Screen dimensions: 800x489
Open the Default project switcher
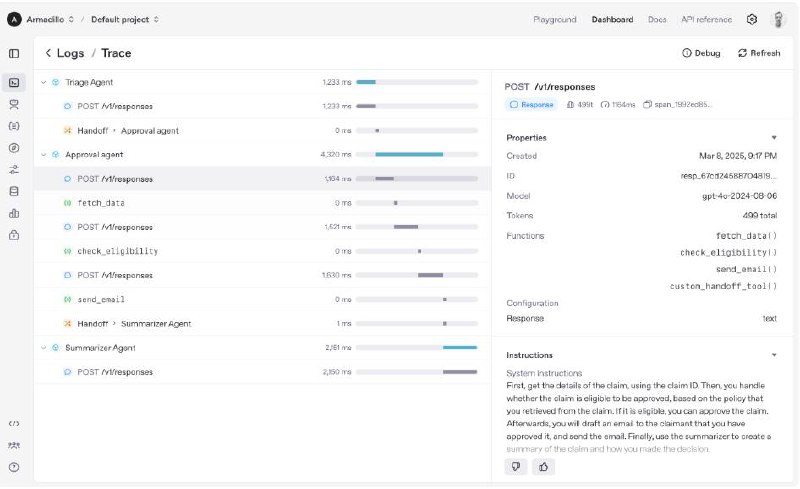coord(125,19)
